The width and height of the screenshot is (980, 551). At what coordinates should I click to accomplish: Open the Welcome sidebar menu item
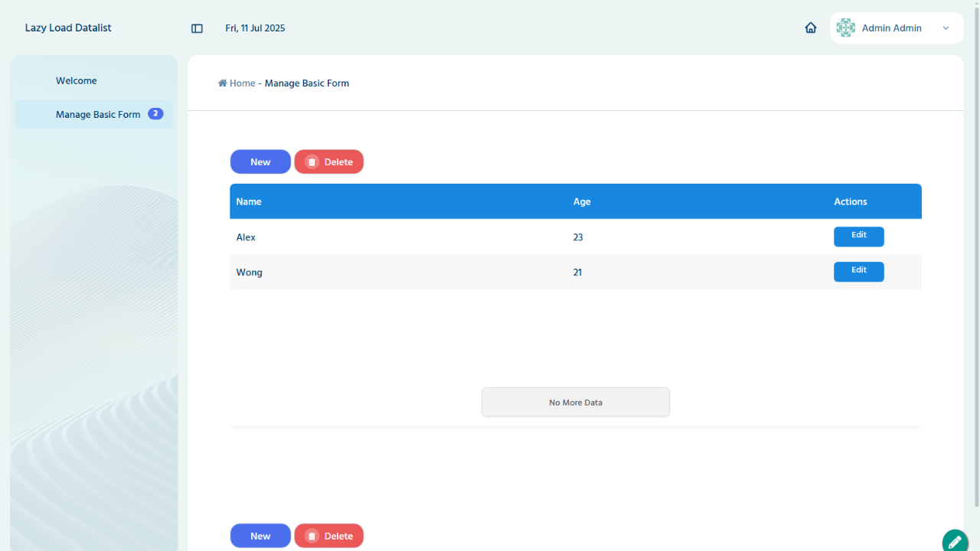[76, 80]
